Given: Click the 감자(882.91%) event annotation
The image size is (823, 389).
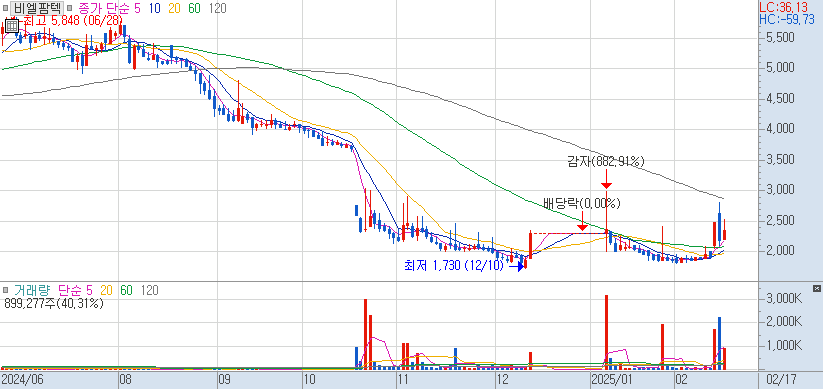Looking at the screenshot, I should [x=605, y=162].
